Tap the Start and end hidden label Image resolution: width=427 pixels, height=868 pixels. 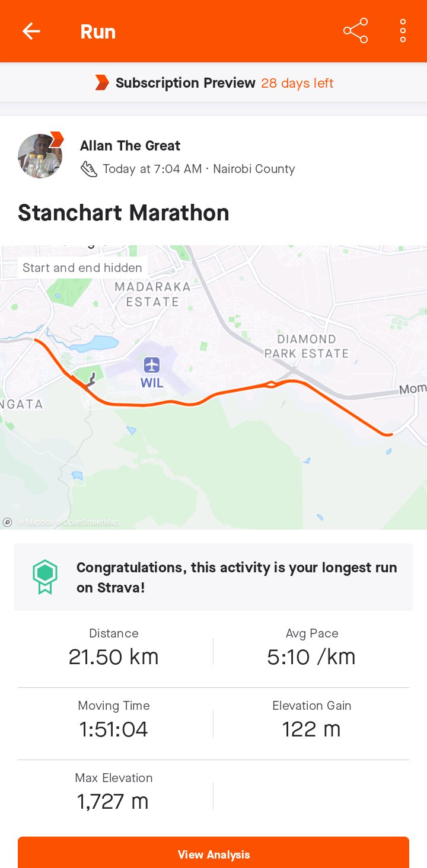pos(82,268)
